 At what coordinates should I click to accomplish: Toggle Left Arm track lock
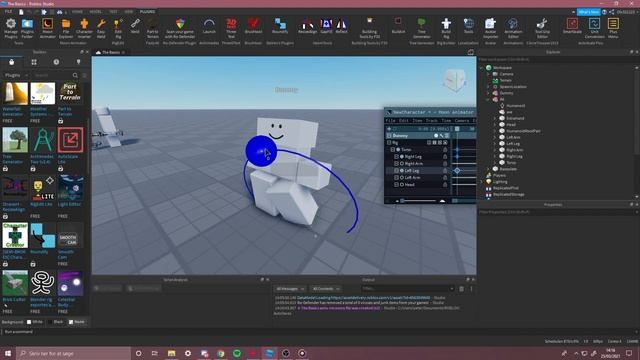point(445,178)
